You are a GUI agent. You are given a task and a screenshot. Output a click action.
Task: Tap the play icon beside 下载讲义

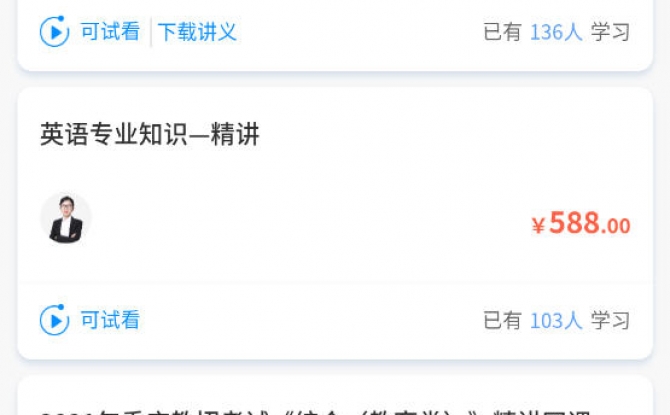[x=54, y=31]
